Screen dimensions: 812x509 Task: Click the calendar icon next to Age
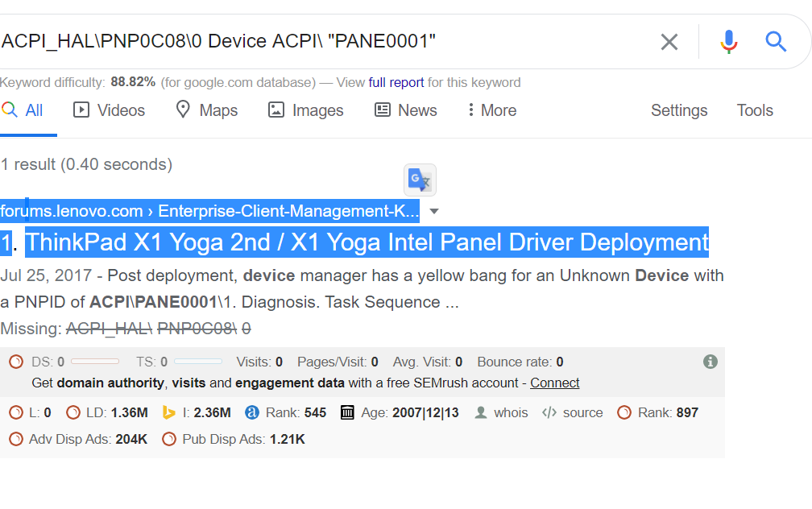coord(348,412)
